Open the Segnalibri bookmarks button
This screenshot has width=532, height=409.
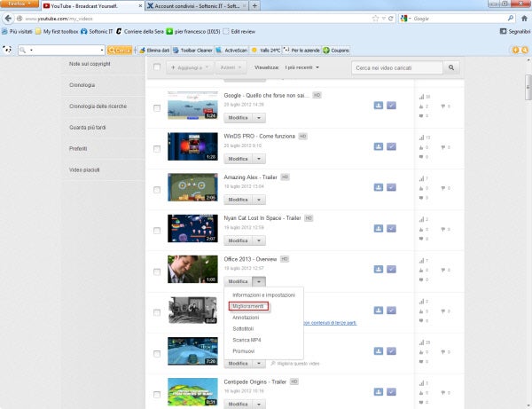coord(515,31)
